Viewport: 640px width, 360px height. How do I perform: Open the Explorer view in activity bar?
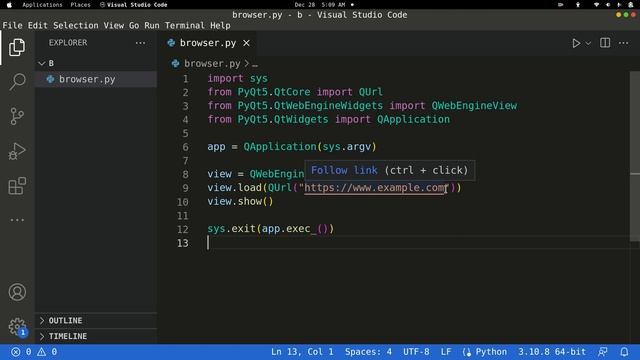click(17, 47)
